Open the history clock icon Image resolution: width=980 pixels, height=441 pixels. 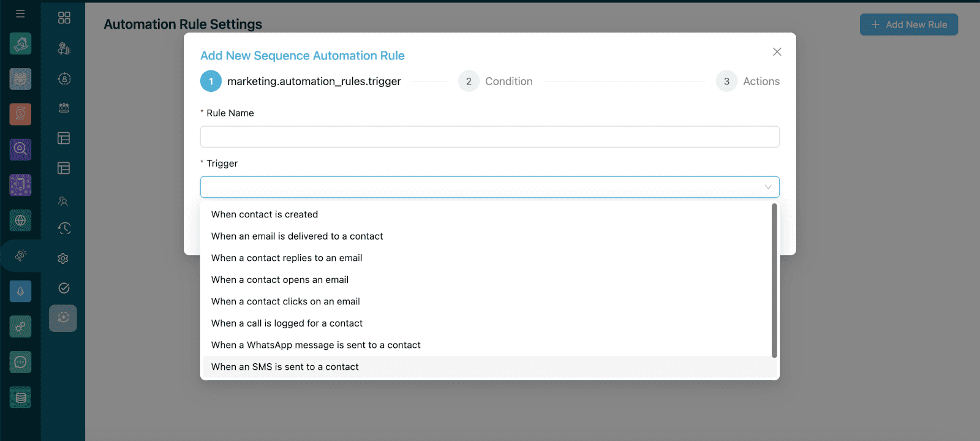coord(64,228)
